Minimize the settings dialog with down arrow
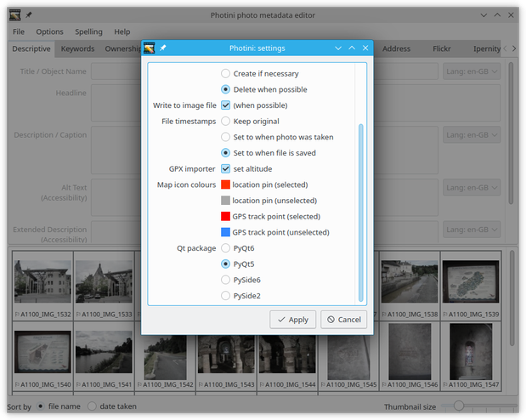Screen dimensions: 526x420 click(x=338, y=48)
